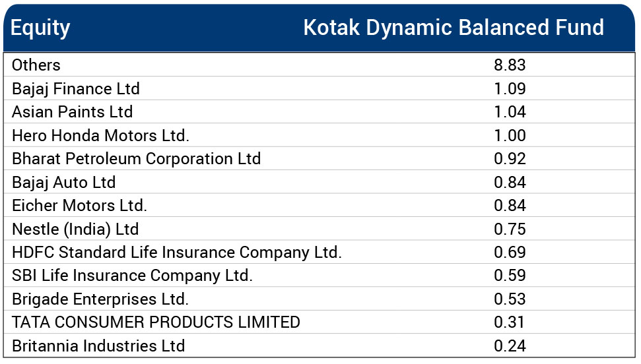Select Brigade Enterprises Ltd. row

tap(100, 299)
